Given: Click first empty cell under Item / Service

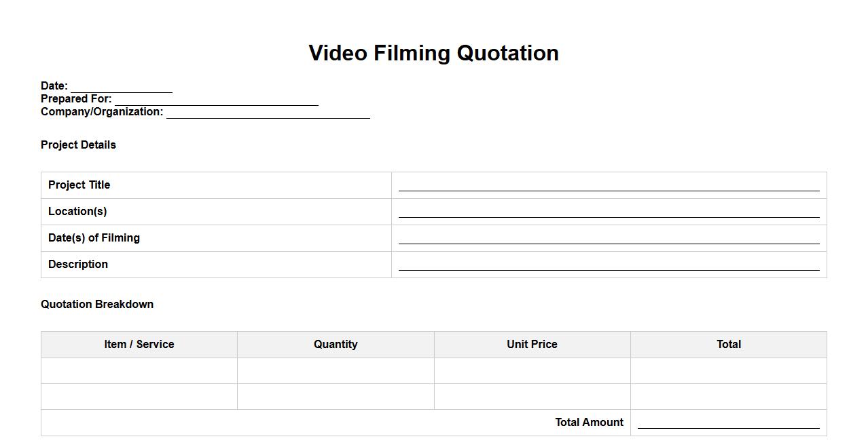Looking at the screenshot, I should coord(139,370).
